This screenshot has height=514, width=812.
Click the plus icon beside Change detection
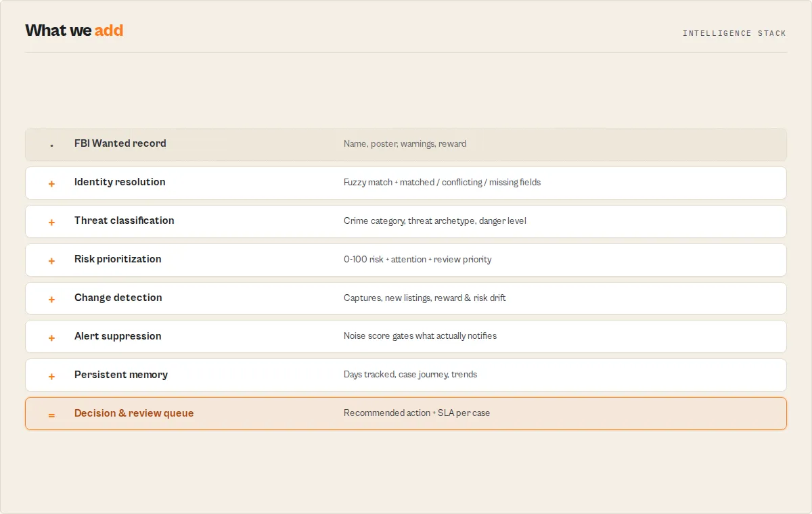tap(51, 299)
